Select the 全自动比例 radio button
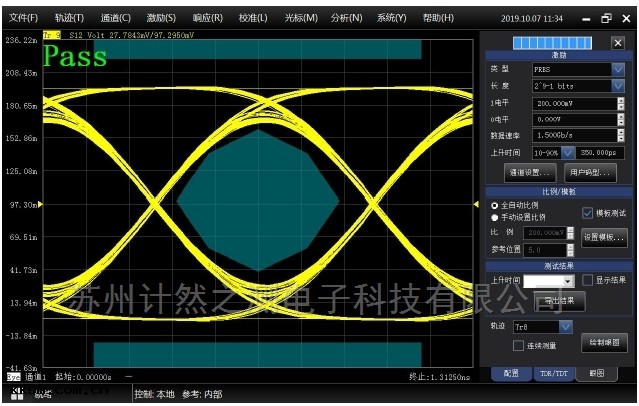The image size is (639, 406). click(x=494, y=205)
